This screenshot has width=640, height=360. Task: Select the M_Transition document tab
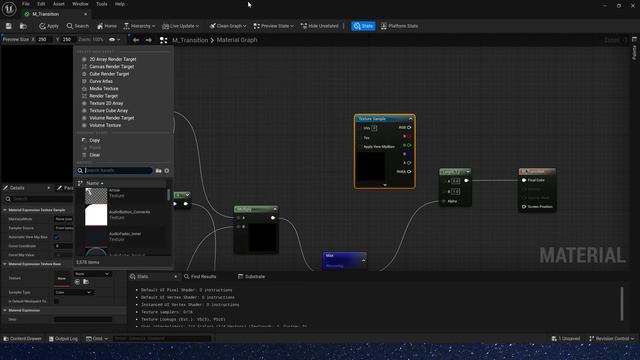46,14
